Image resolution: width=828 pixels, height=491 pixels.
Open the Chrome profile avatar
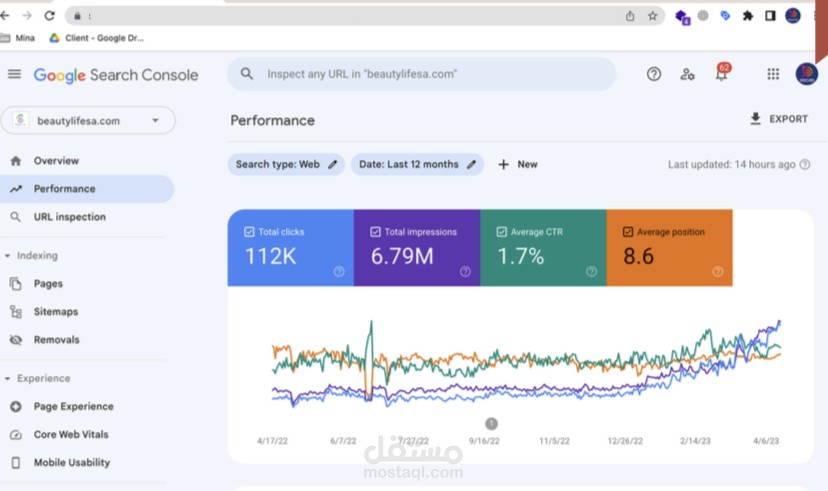pyautogui.click(x=793, y=16)
